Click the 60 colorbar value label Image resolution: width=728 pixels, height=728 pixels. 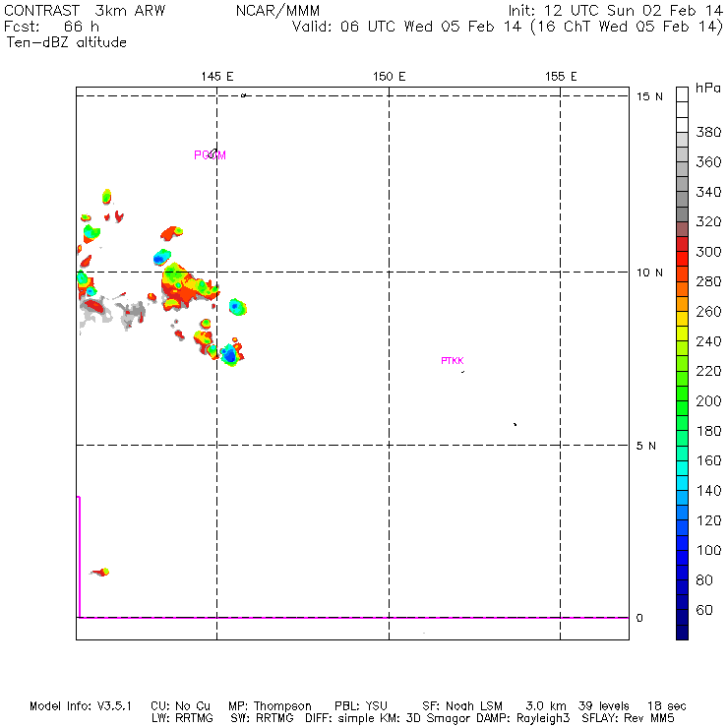pyautogui.click(x=704, y=610)
